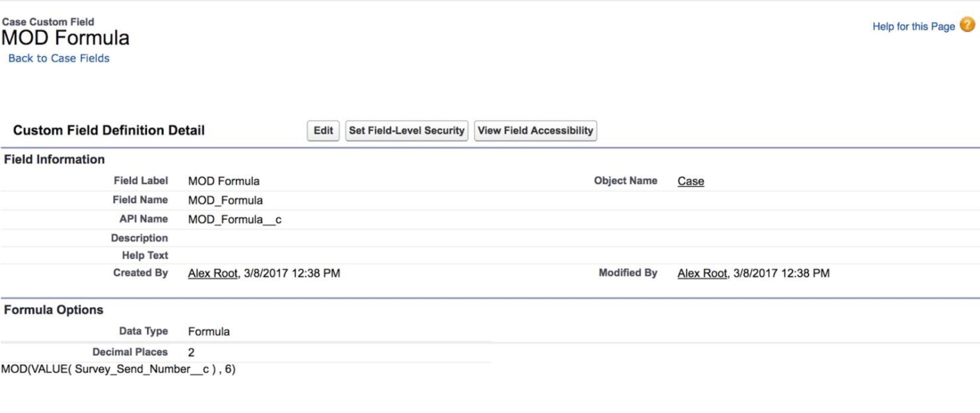Click the API Name value MOD_Formula__c
980x413 pixels.
[x=235, y=220]
